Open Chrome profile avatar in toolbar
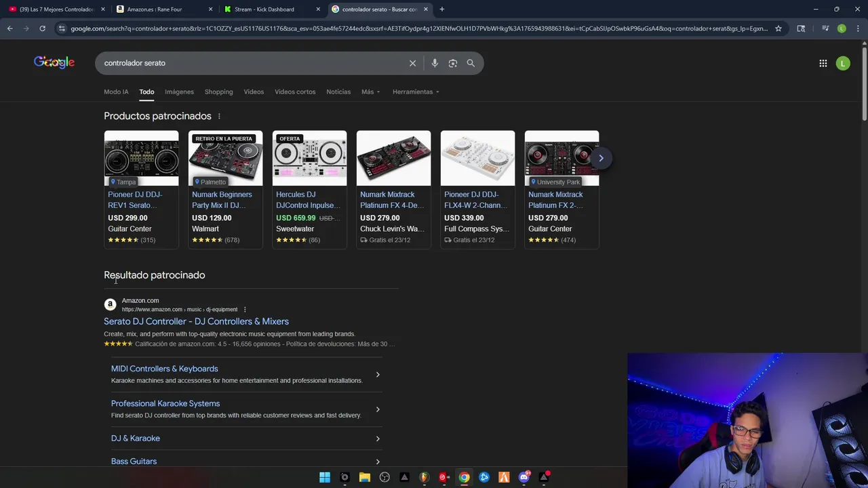Image resolution: width=868 pixels, height=488 pixels. click(x=842, y=28)
